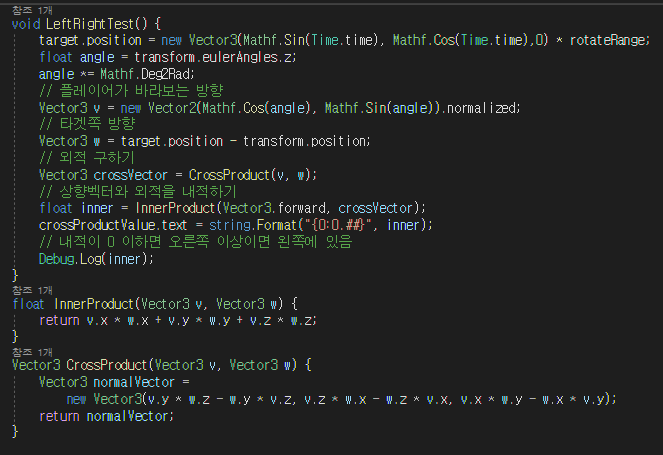The height and width of the screenshot is (455, 663).
Task: Click Sin in Mathf.Sin(Time.time)
Action: (294, 40)
